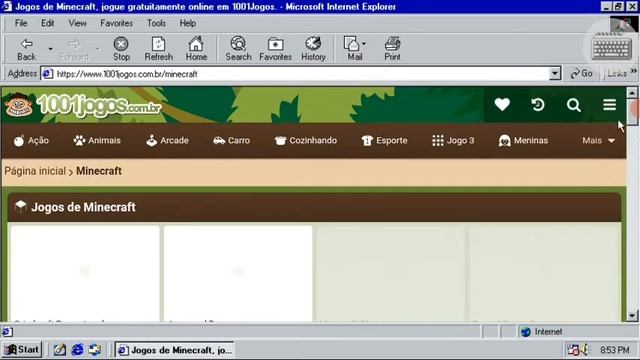Select the Arcade category
The width and height of the screenshot is (640, 360).
[x=167, y=140]
